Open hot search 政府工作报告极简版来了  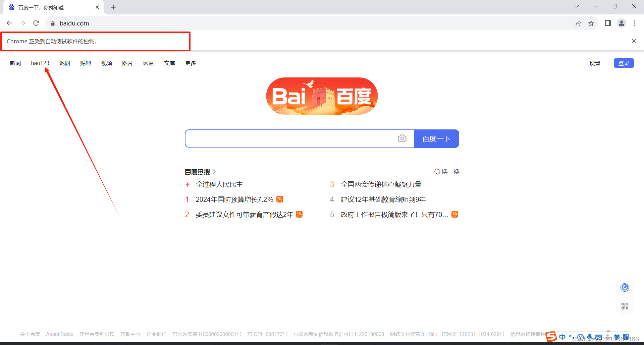[394, 215]
